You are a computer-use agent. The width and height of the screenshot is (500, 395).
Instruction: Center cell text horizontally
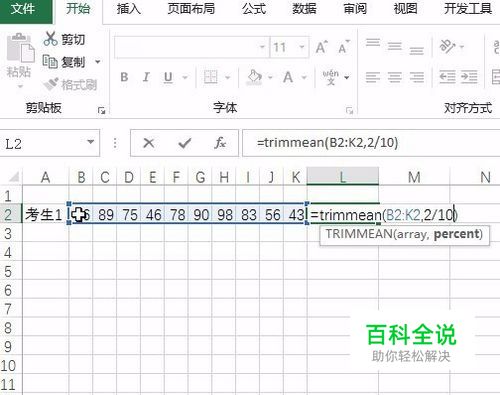point(395,77)
